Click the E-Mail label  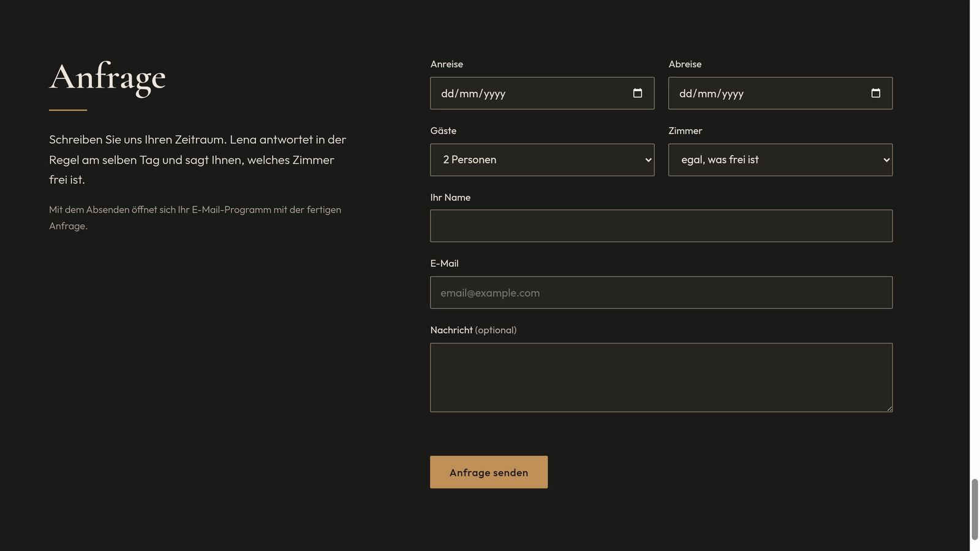click(444, 263)
